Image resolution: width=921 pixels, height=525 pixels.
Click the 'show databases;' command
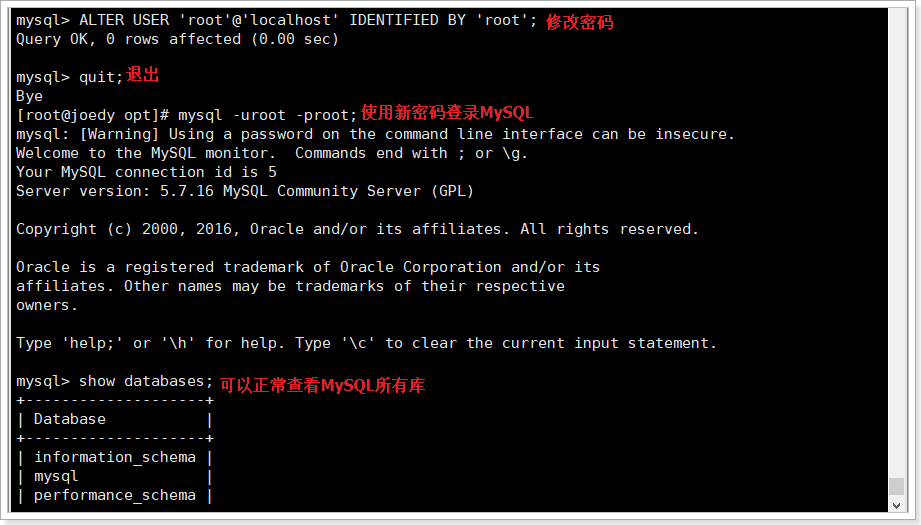pos(146,381)
